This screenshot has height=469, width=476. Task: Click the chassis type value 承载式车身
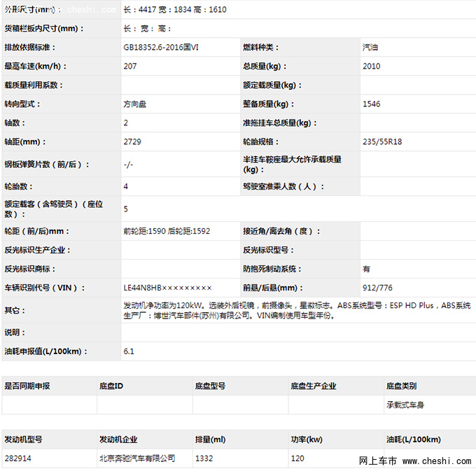405,405
